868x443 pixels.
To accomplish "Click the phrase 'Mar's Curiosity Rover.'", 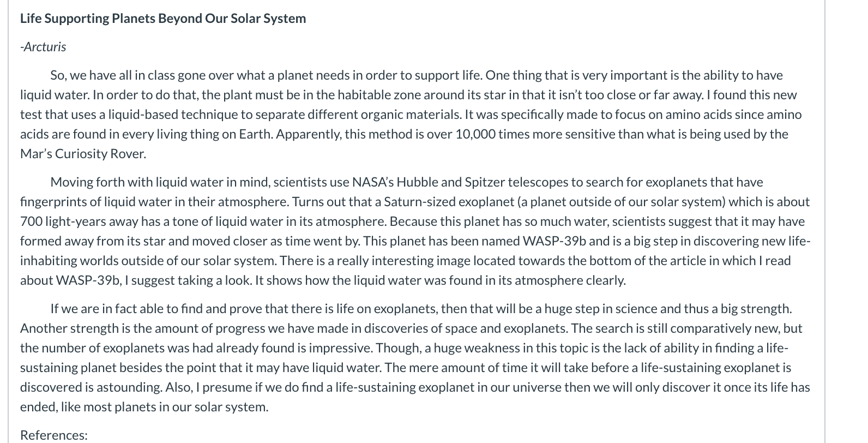I will [x=83, y=154].
